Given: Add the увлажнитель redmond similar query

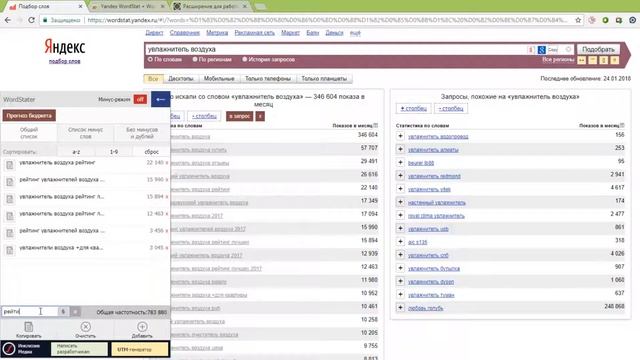Looking at the screenshot, I should pyautogui.click(x=400, y=176).
